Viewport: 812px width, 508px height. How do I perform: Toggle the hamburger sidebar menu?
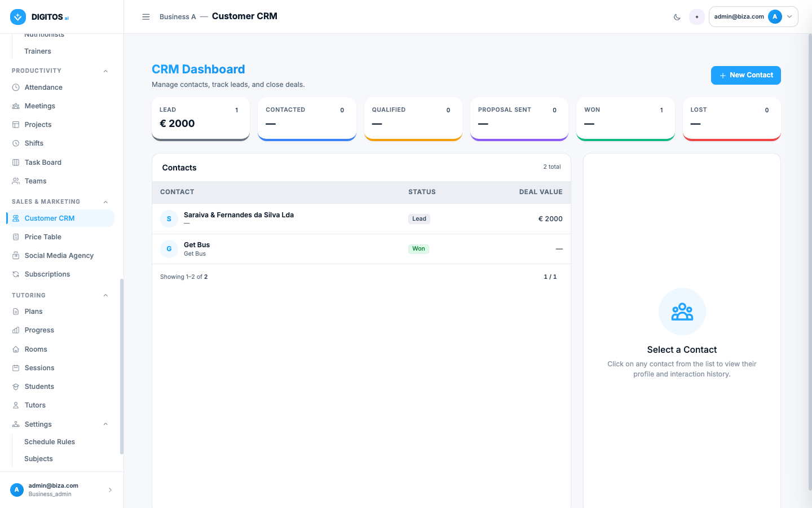click(x=146, y=17)
